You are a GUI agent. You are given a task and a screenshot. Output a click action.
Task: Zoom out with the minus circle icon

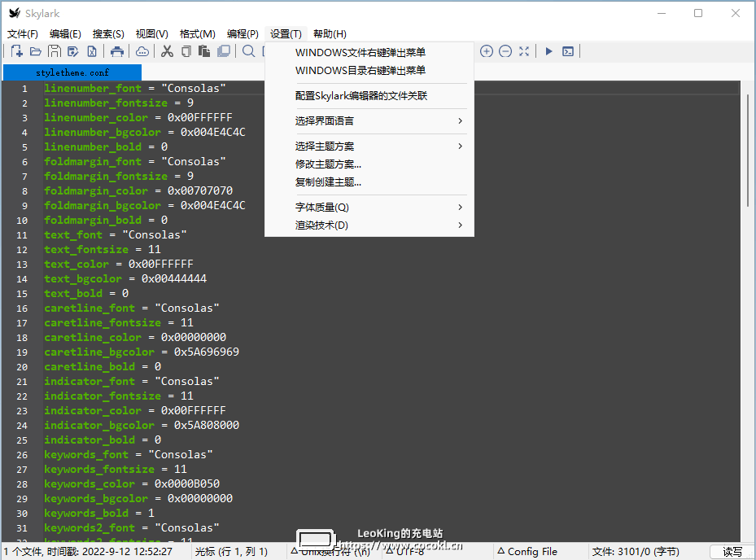pyautogui.click(x=505, y=51)
